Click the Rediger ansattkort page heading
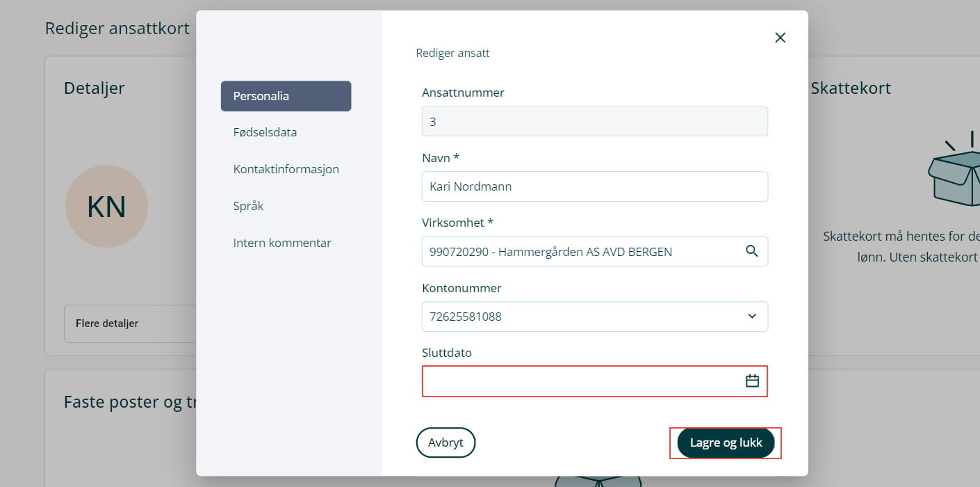Viewport: 980px width, 487px height. pyautogui.click(x=117, y=29)
